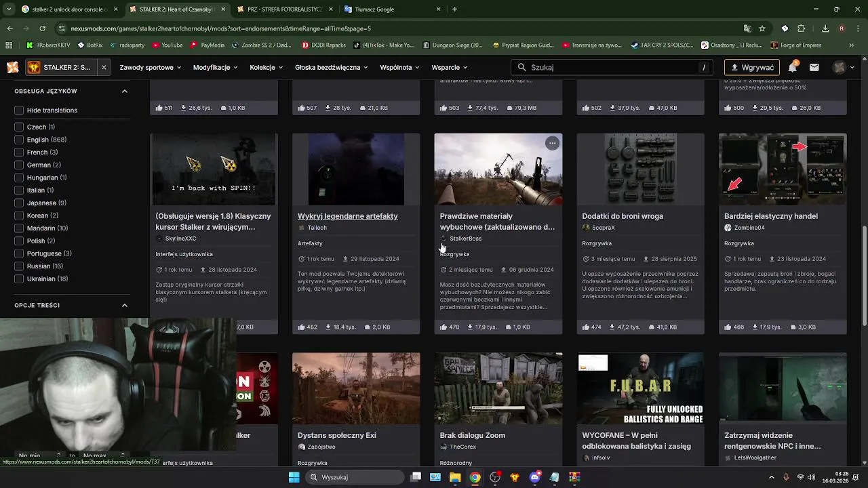This screenshot has height=488, width=868.
Task: Collapse the Opcje treści section
Action: [x=124, y=306]
